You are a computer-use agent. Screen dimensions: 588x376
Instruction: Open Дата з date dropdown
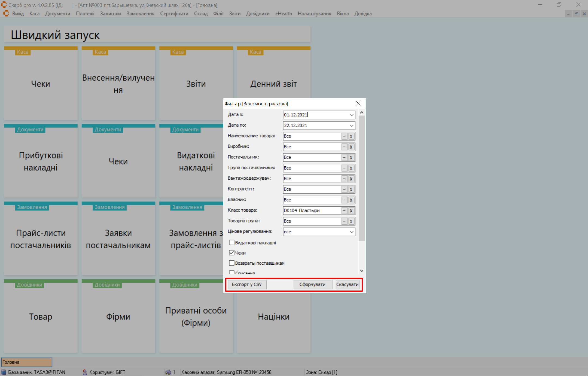coord(352,115)
